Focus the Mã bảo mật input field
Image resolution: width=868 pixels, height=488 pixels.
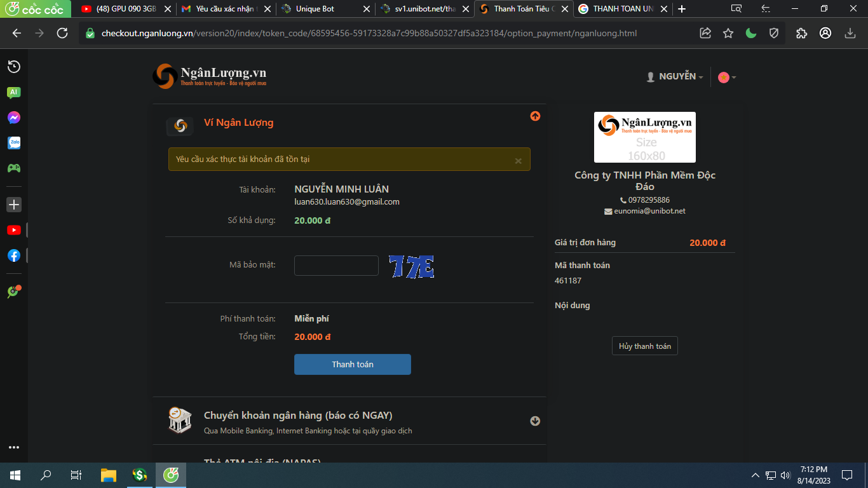pos(336,266)
